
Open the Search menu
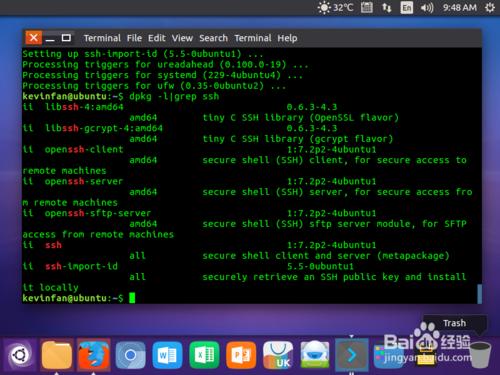pyautogui.click(x=213, y=38)
